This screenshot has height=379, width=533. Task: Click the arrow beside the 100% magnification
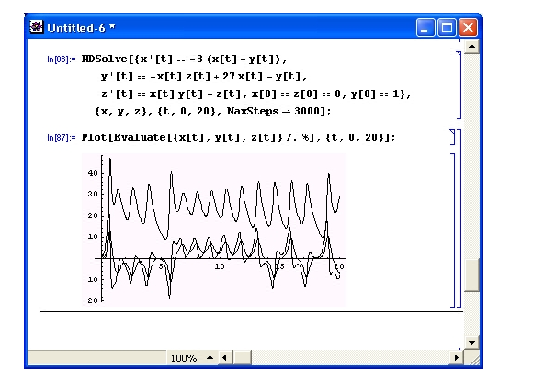(x=210, y=358)
